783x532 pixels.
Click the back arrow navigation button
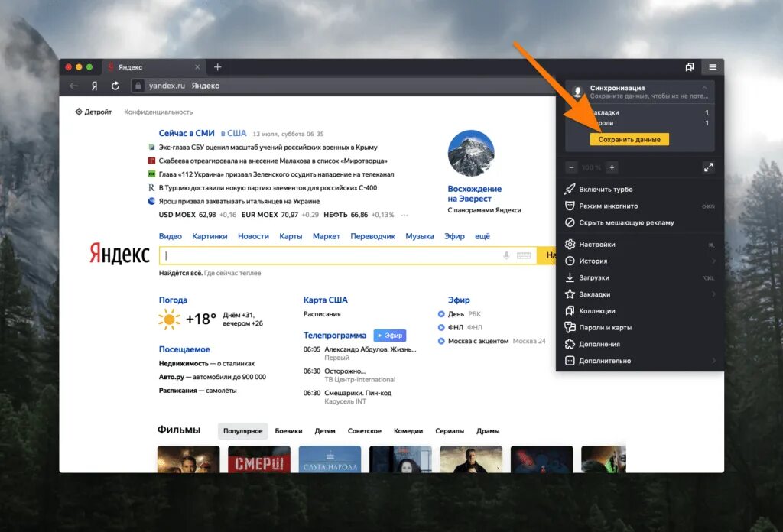coord(74,86)
